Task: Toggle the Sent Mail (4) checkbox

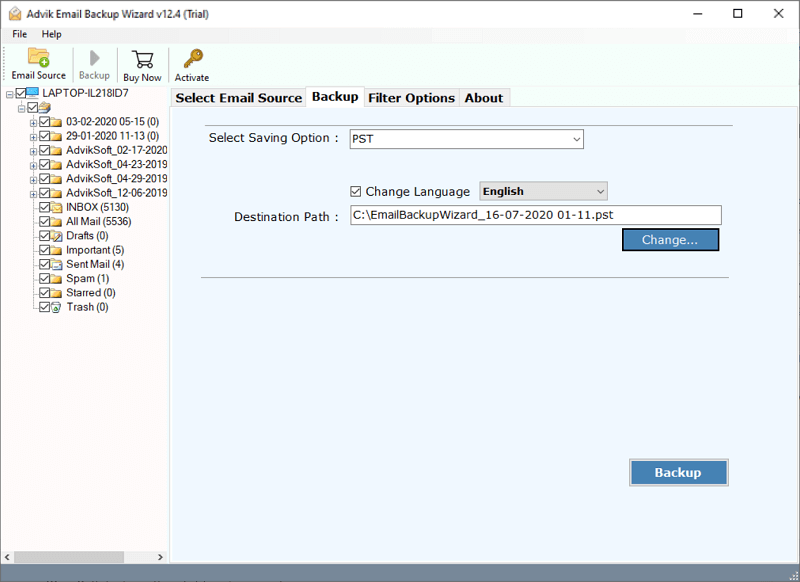Action: coord(44,264)
